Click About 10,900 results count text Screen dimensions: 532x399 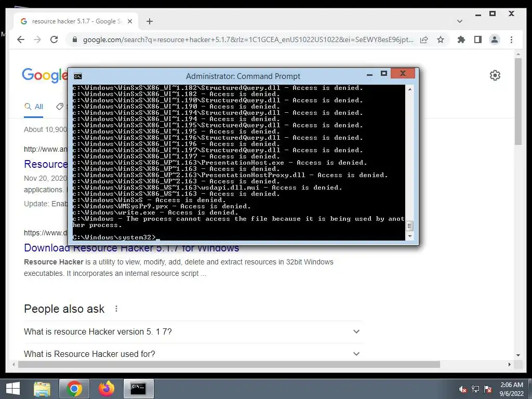tap(45, 129)
